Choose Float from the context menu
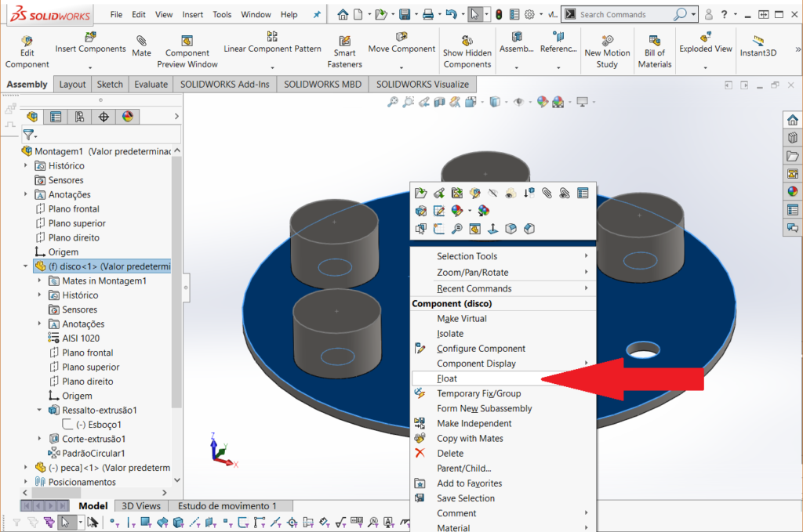 [447, 378]
